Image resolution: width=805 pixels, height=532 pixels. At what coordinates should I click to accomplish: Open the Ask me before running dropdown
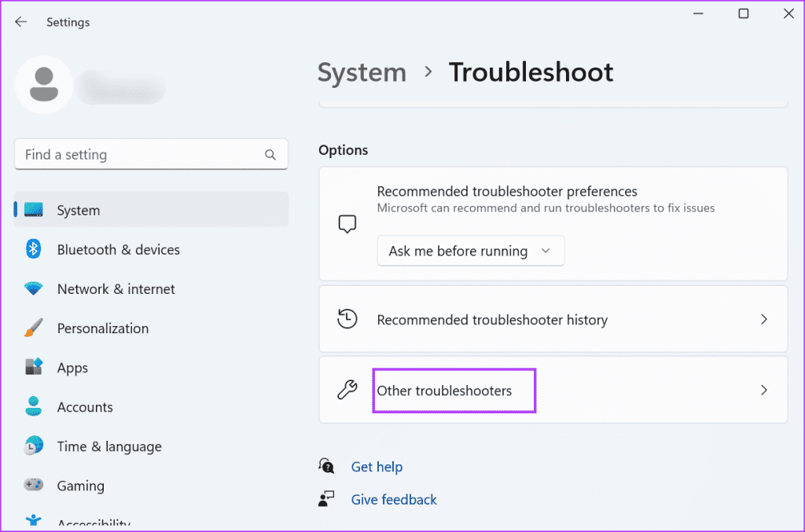pos(471,251)
